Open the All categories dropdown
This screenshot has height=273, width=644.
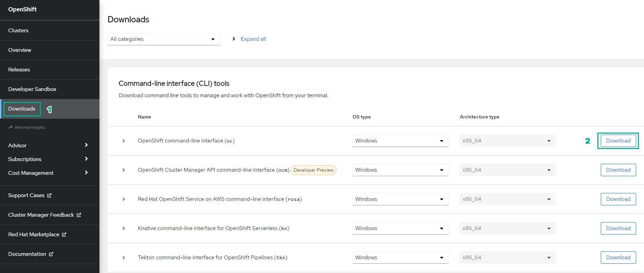(164, 39)
